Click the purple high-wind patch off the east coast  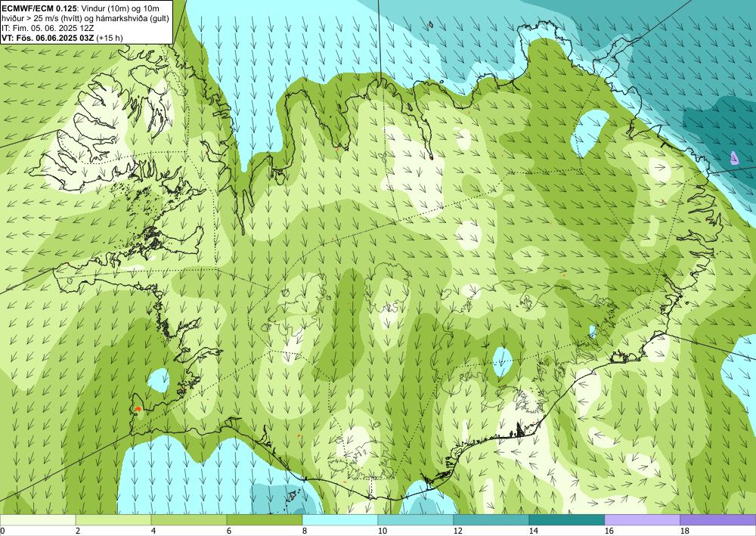click(x=734, y=157)
